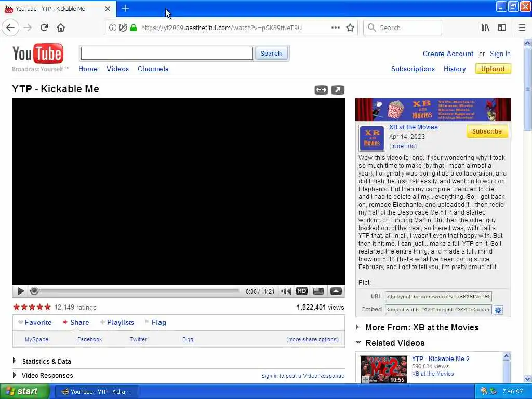Image resolution: width=532 pixels, height=399 pixels.
Task: Expand Video Responses section
Action: (15, 375)
